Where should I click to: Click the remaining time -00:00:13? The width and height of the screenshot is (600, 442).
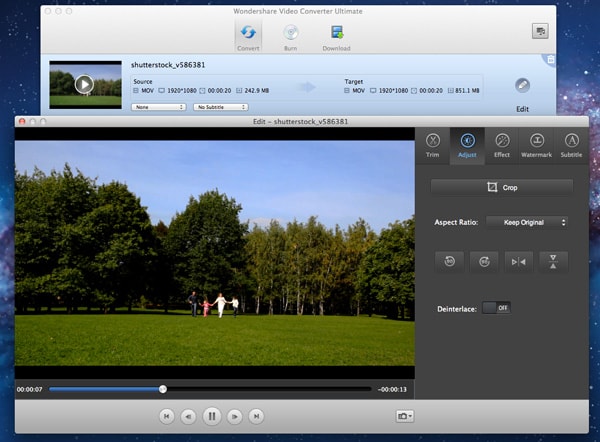click(x=392, y=390)
